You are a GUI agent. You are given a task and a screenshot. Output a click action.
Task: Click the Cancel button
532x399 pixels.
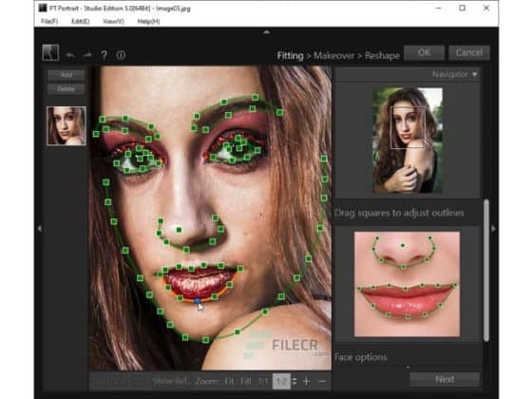[x=469, y=53]
